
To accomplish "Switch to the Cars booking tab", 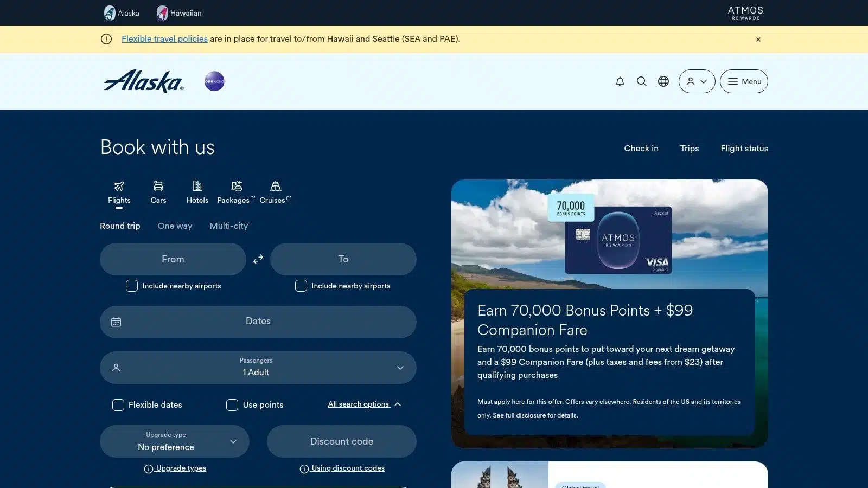I will pos(158,193).
